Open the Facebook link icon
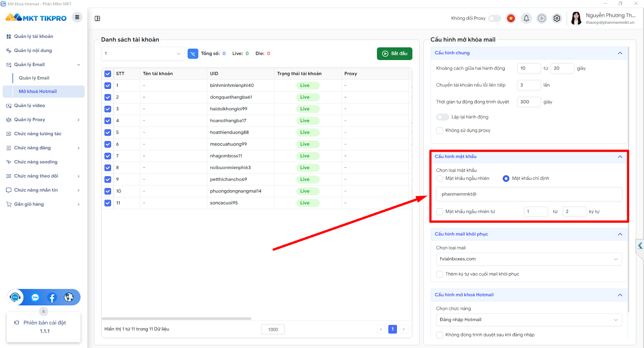 pyautogui.click(x=52, y=297)
